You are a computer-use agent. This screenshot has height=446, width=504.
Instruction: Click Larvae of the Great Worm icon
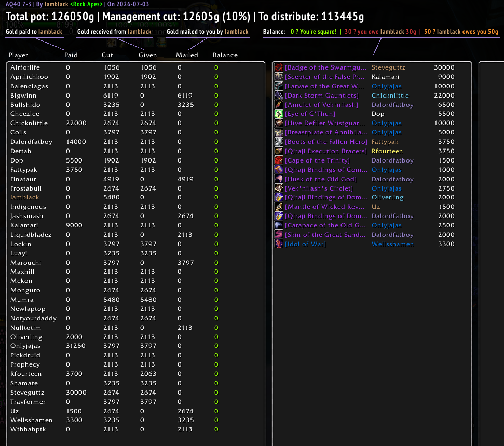point(279,86)
